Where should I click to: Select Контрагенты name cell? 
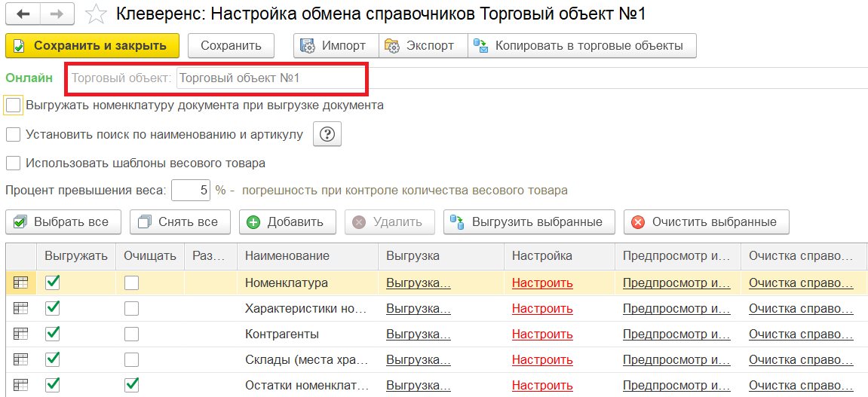308,334
